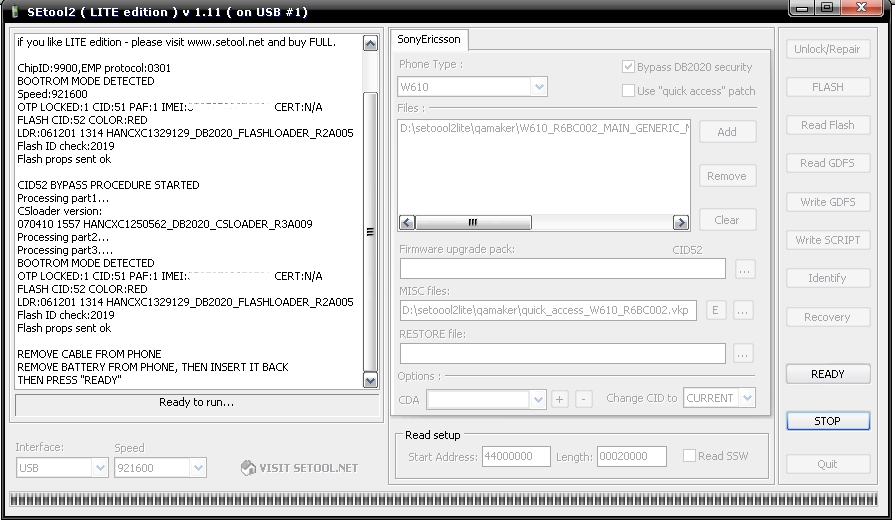
Task: Click the log scroll up arrow
Action: tap(370, 43)
